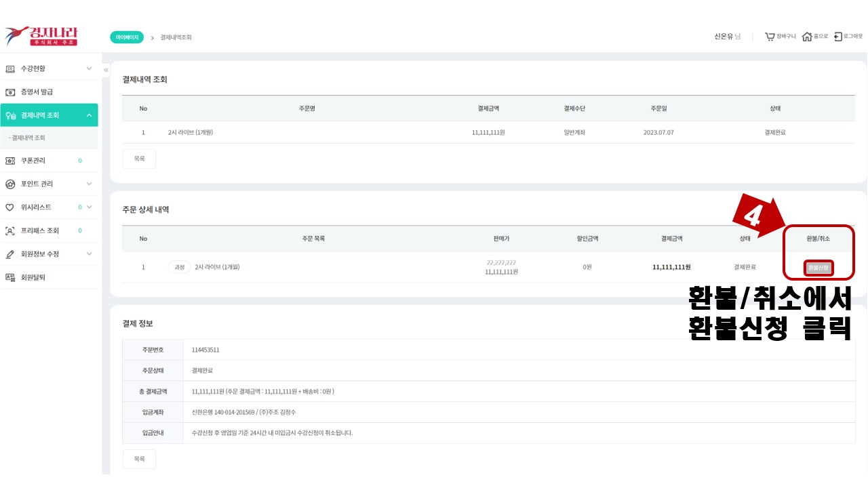The height and width of the screenshot is (488, 868).
Task: Click the 목록 button under 결제 정보
Action: tap(139, 459)
